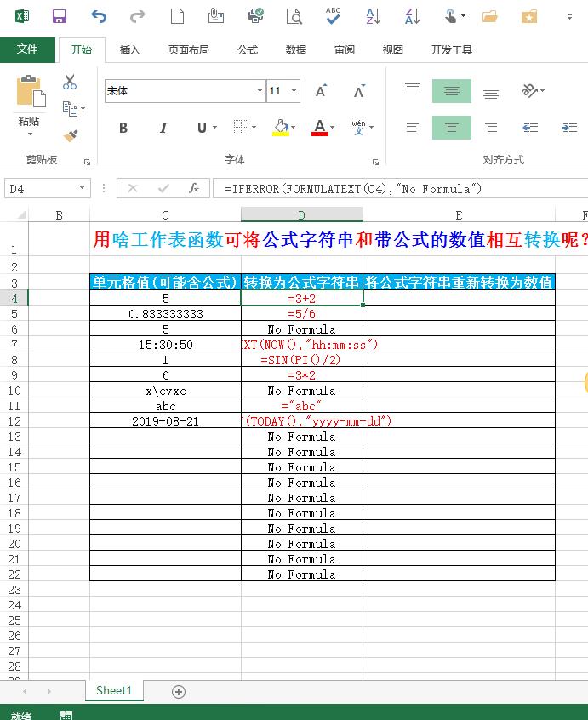Copy selection icon
The width and height of the screenshot is (588, 720).
click(x=70, y=108)
